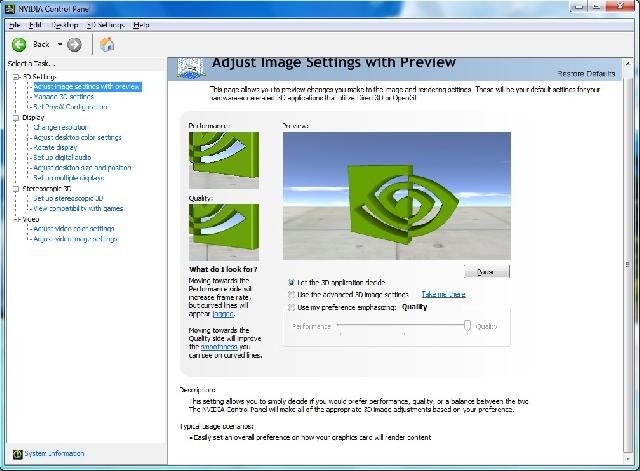Select 'Change resolution' task
Screen dimensions: 640x471
[x=60, y=127]
